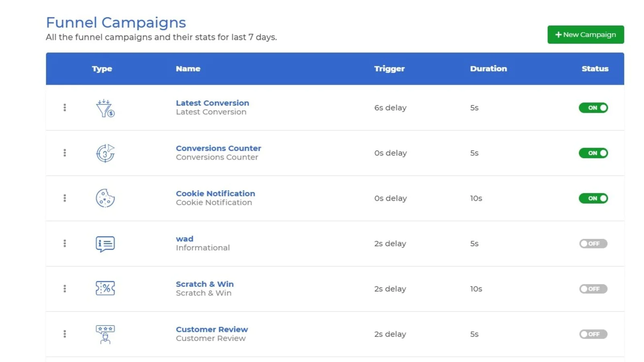Click the Cookie Notification cookie icon
This screenshot has height=362, width=644.
click(x=105, y=198)
